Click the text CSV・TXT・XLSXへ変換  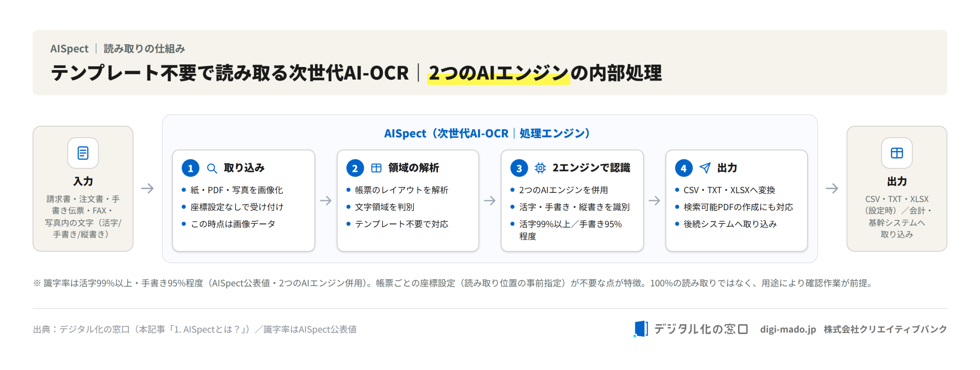tap(729, 190)
